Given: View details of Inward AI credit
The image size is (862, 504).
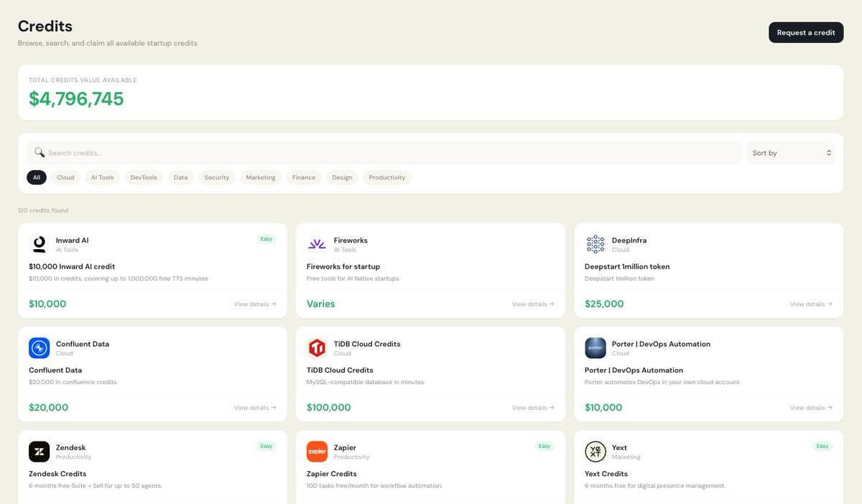Looking at the screenshot, I should click(255, 304).
